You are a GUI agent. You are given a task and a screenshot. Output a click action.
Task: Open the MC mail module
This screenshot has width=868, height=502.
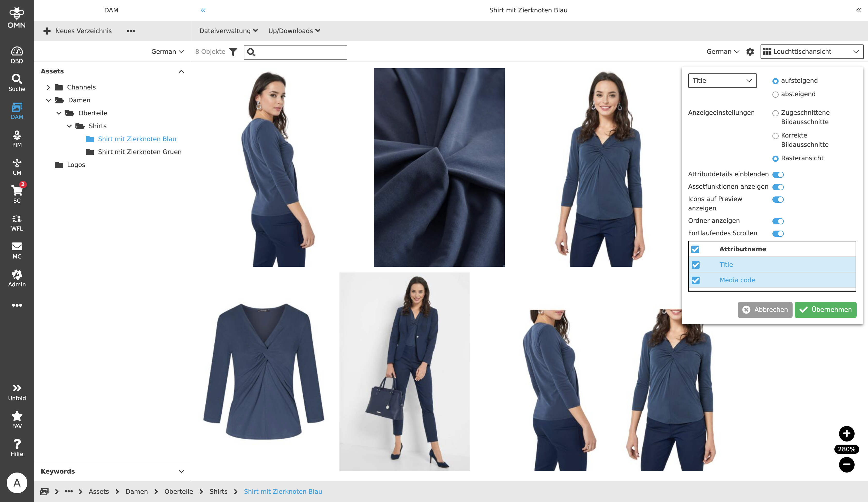coord(17,250)
